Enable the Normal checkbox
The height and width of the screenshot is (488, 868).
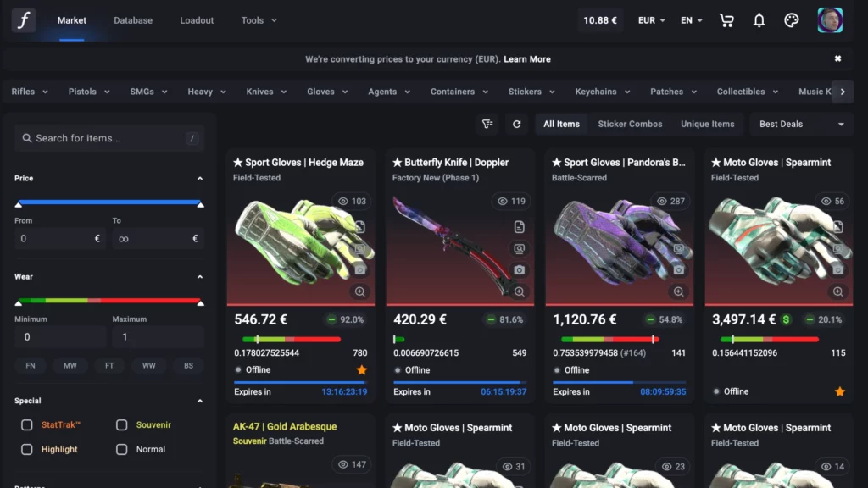(122, 449)
